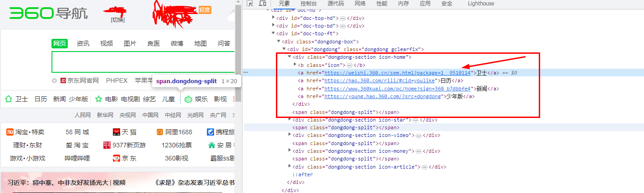
Task: Click the weishi.360.cn href link in DOM
Action: [x=398, y=73]
